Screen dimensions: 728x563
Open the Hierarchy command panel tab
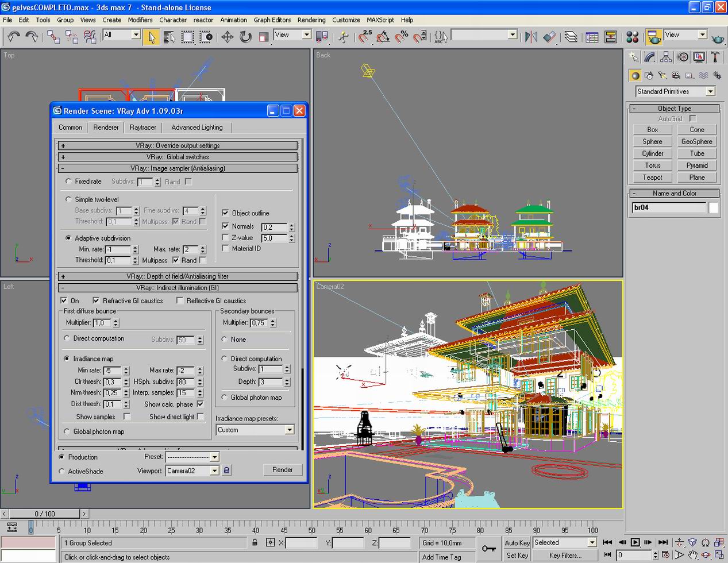666,57
